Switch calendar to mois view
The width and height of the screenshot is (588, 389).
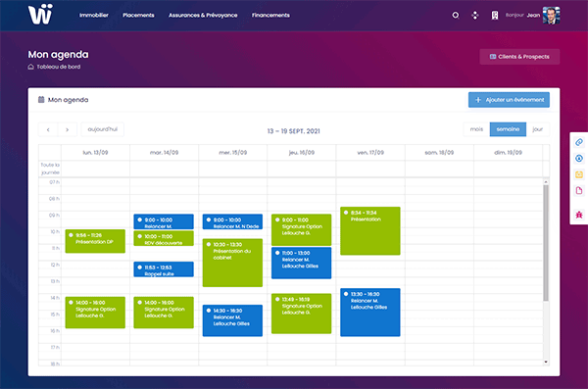(x=476, y=129)
